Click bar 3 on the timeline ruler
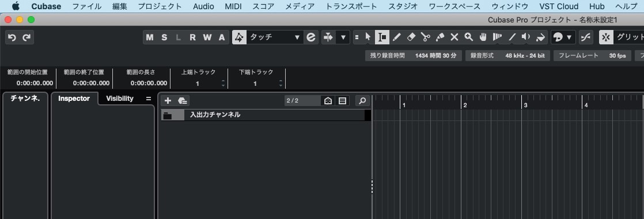644x219 pixels. pos(525,105)
